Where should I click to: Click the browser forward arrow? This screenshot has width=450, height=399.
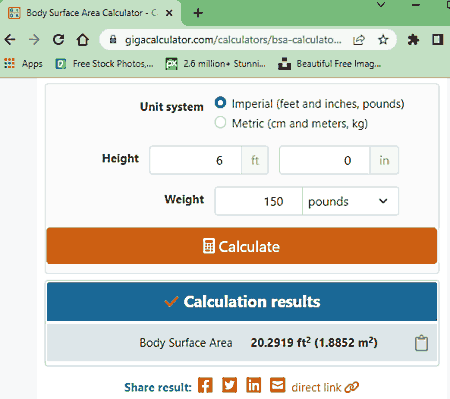click(34, 40)
